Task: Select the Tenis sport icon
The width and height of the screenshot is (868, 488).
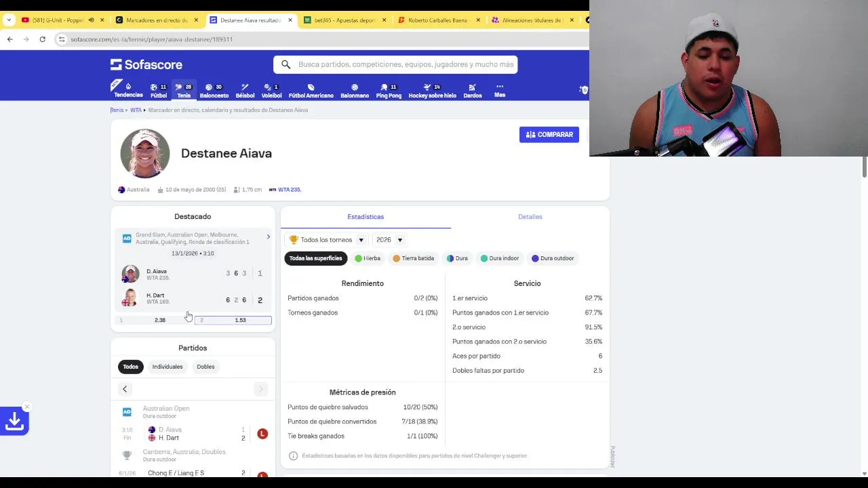Action: tap(184, 91)
